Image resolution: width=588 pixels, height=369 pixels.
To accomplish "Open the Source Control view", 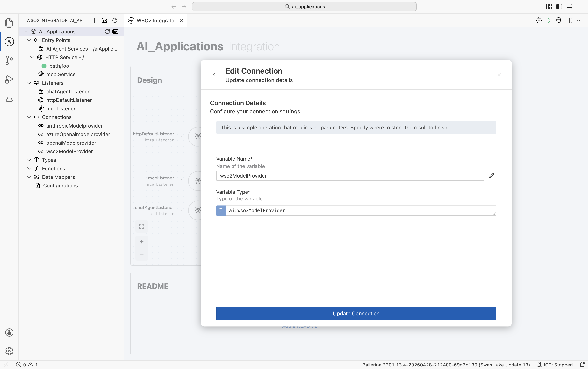I will coord(9,60).
